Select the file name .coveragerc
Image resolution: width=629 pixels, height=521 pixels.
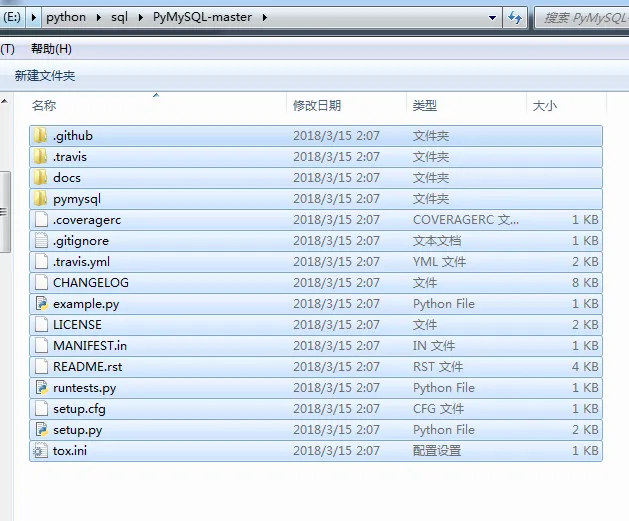coord(87,220)
